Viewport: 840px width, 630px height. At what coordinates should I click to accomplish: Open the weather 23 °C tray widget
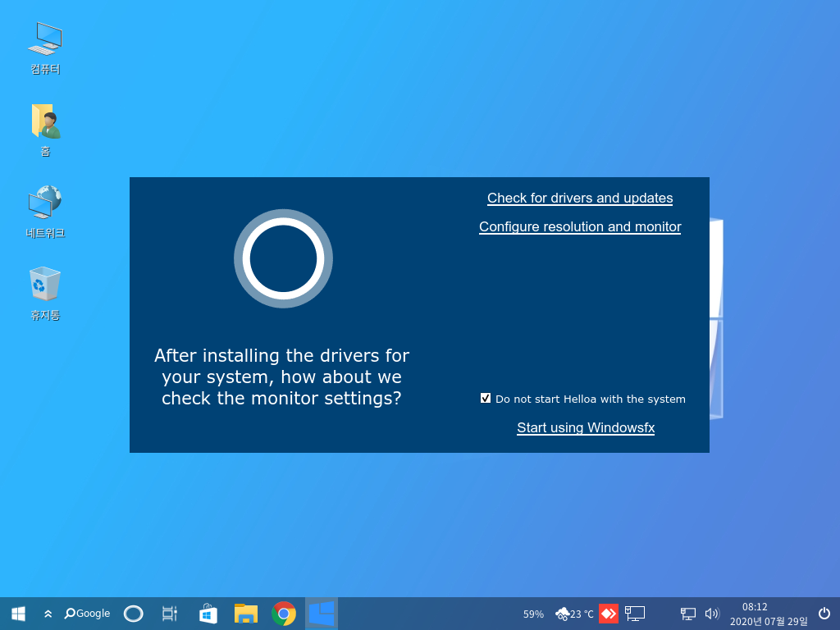[x=574, y=614]
